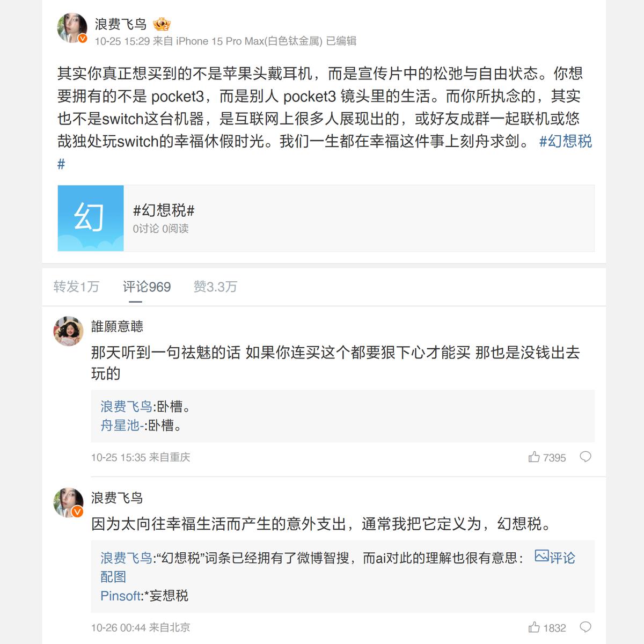
Task: Click 浪费飞鸟 username at post header
Action: (121, 24)
